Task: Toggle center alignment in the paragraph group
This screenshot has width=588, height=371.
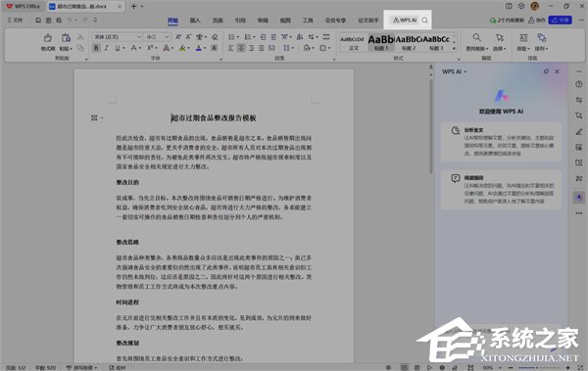Action: [241, 48]
